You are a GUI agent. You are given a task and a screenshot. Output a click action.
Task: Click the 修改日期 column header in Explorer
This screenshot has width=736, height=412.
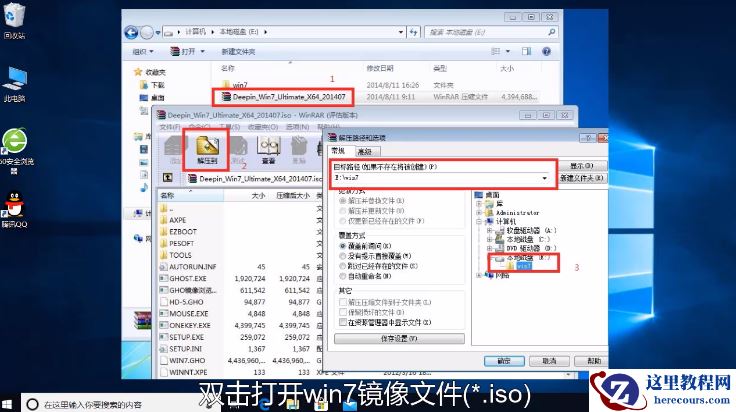pyautogui.click(x=380, y=69)
